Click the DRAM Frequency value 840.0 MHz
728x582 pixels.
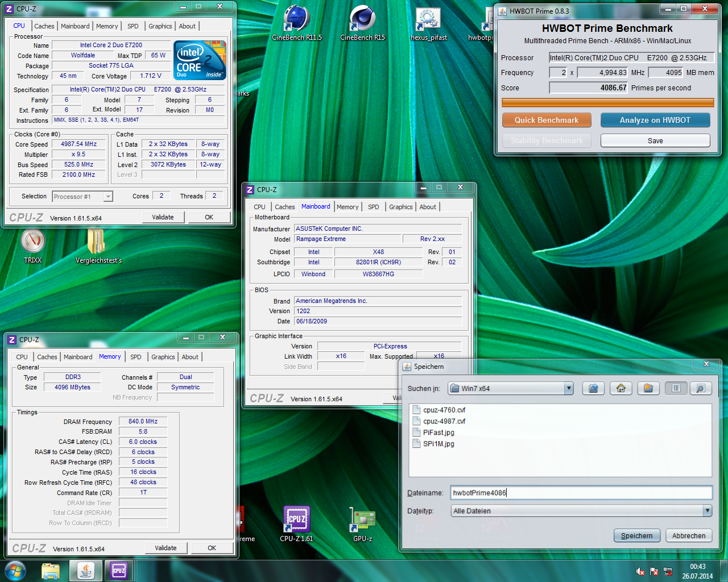[143, 421]
